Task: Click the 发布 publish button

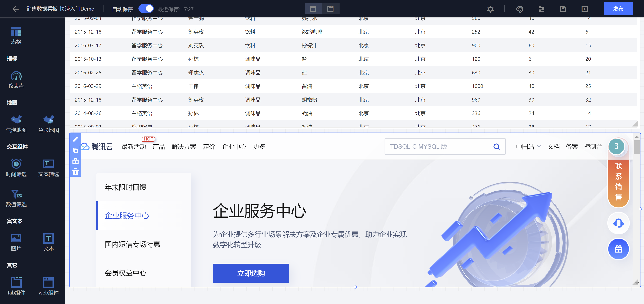Action: (x=618, y=9)
